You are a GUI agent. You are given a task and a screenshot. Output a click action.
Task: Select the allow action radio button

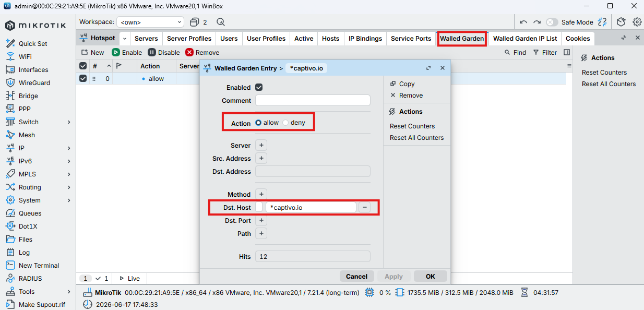258,123
